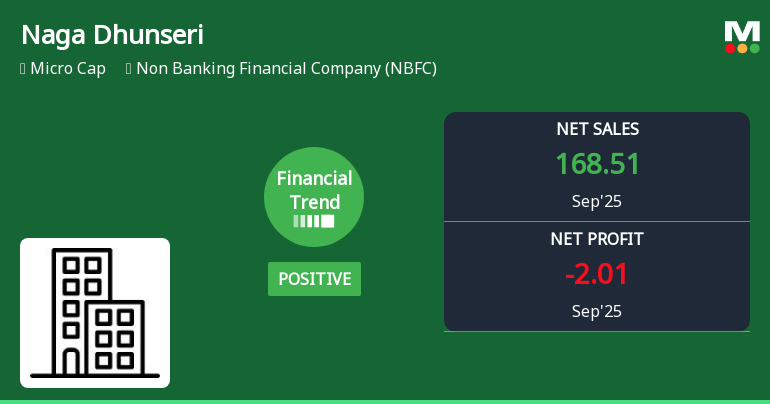Click the office building icon
The height and width of the screenshot is (404, 770).
95,312
